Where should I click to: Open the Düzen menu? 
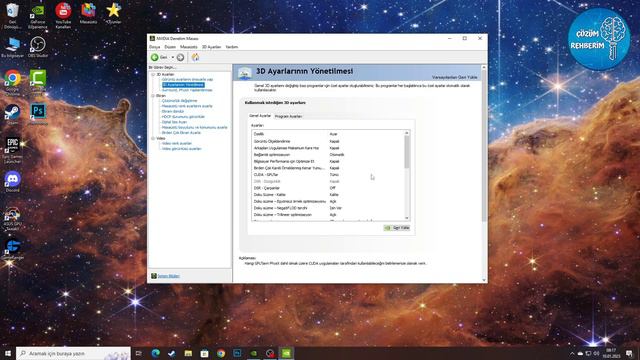pos(170,47)
